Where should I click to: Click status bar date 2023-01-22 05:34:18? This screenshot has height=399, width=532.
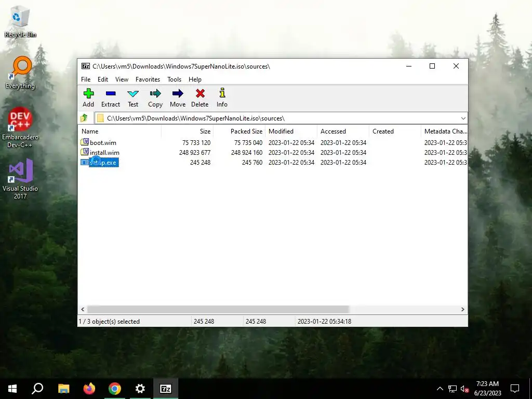coord(324,321)
